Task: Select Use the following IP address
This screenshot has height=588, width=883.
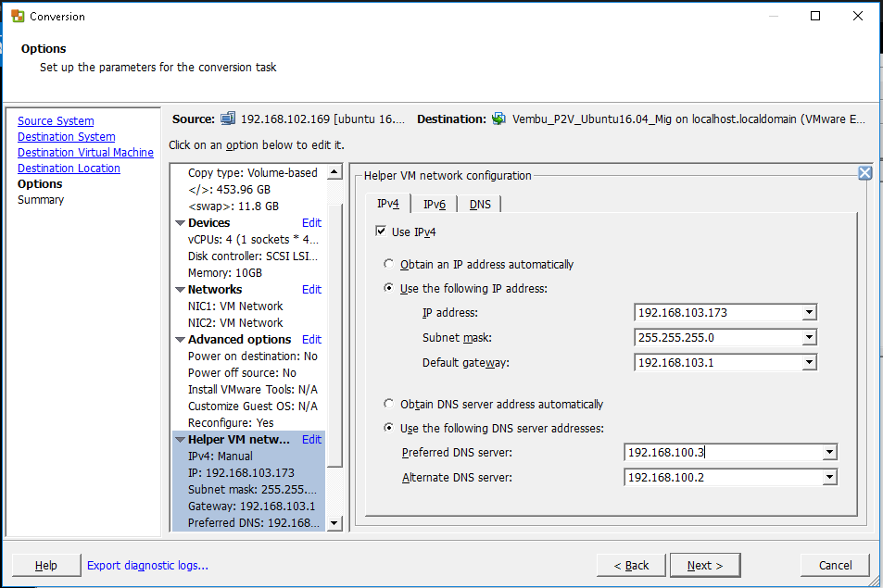Action: [x=388, y=288]
